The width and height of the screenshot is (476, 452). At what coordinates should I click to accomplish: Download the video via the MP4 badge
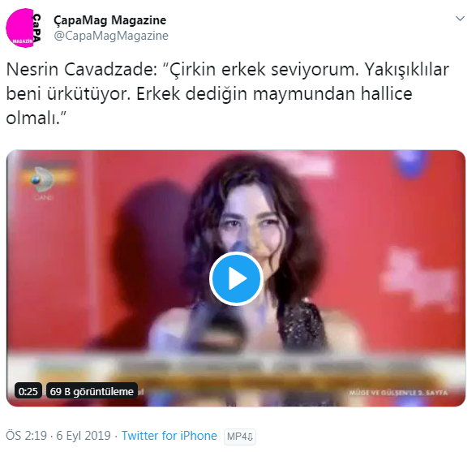(240, 437)
